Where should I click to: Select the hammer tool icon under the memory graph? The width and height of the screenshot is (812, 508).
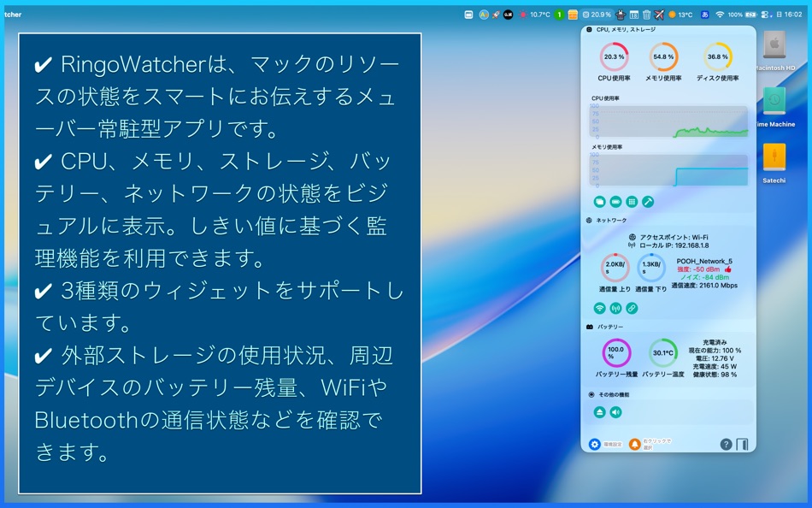[647, 201]
